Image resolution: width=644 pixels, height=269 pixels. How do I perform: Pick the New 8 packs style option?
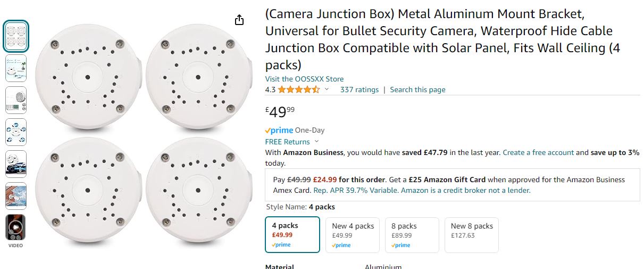(472, 234)
